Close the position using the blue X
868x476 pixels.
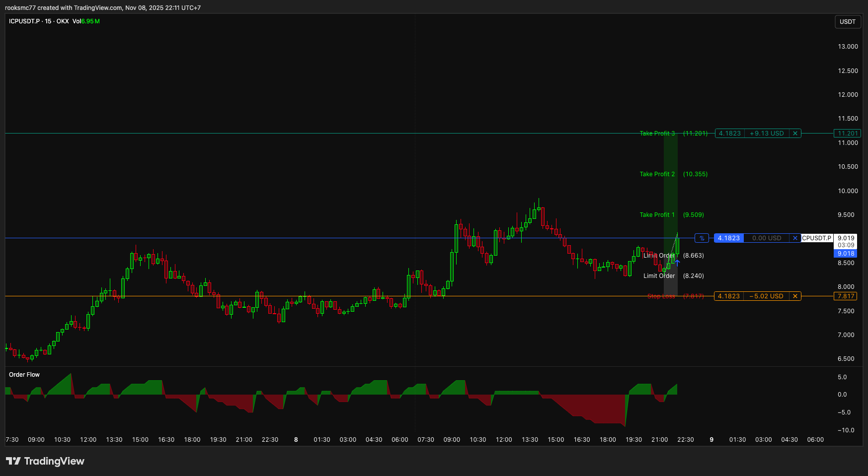[x=795, y=238]
